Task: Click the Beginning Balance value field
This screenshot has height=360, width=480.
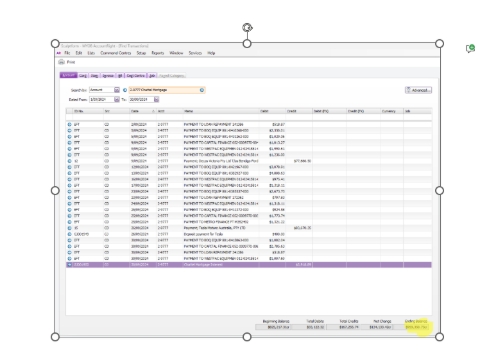Action: 273,327
